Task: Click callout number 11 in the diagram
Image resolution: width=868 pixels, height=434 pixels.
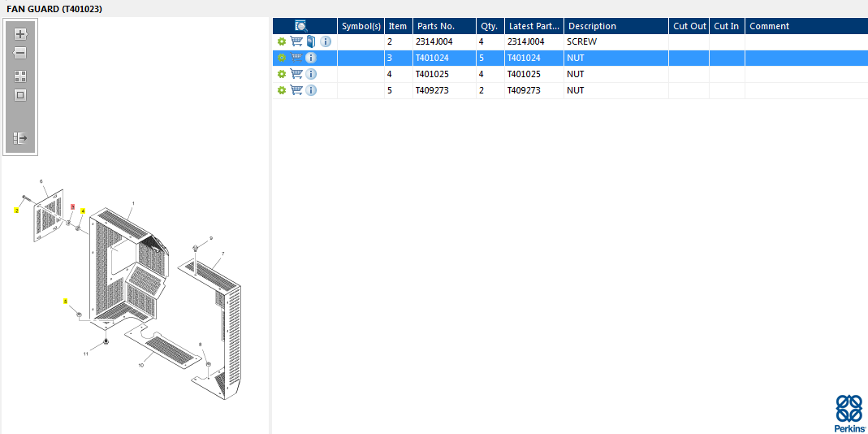Action: (x=86, y=353)
